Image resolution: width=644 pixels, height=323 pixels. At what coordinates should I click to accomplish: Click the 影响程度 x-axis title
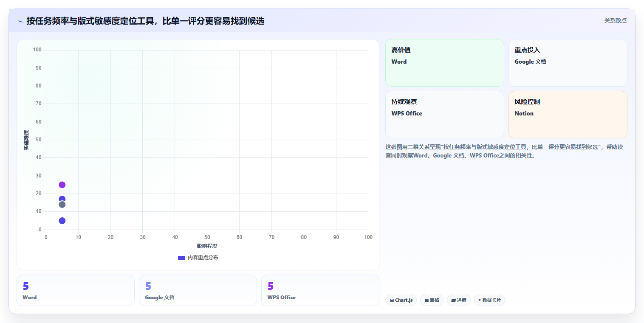click(207, 246)
